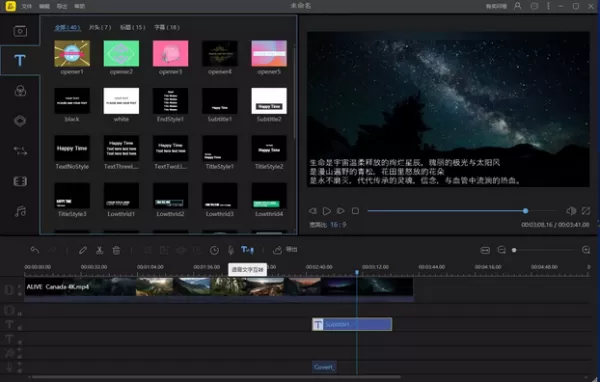600x382 pixels.
Task: Open the Transitions panel in the sidebar
Action: coord(20,151)
